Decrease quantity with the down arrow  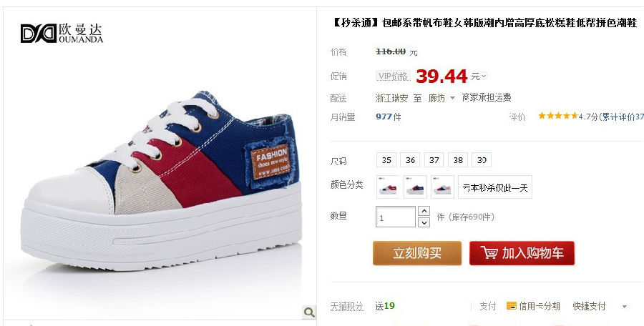pyautogui.click(x=424, y=222)
